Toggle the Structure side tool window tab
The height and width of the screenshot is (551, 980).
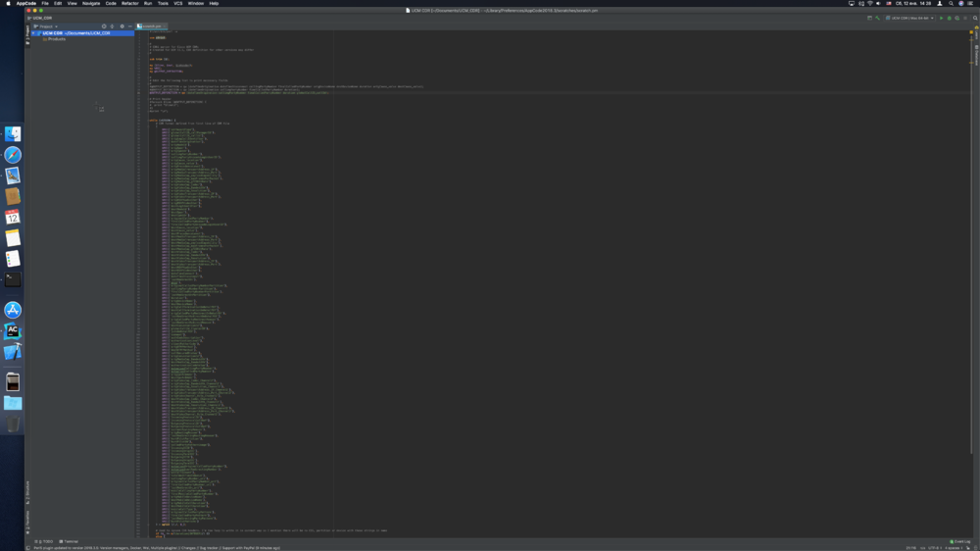[27, 493]
